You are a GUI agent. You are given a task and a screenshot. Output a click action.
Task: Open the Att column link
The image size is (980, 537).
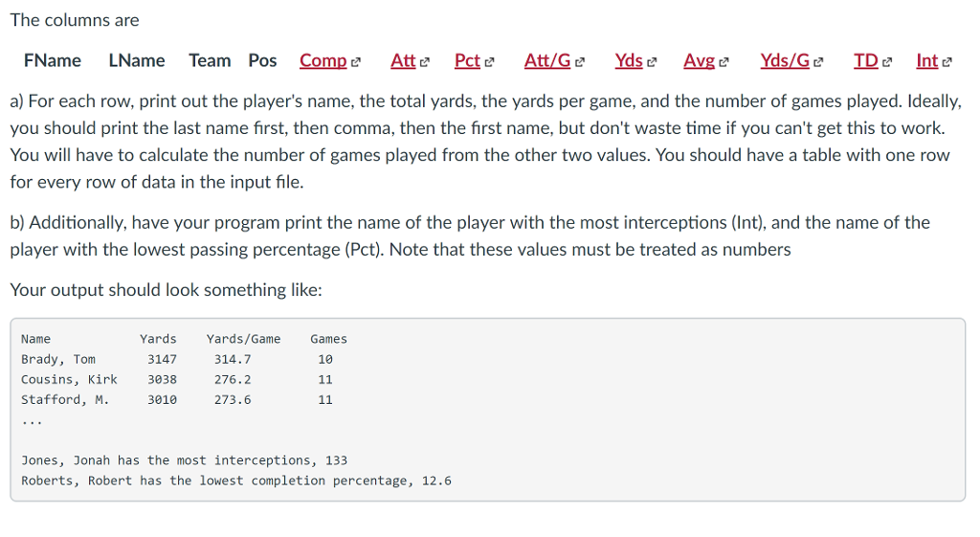(403, 60)
